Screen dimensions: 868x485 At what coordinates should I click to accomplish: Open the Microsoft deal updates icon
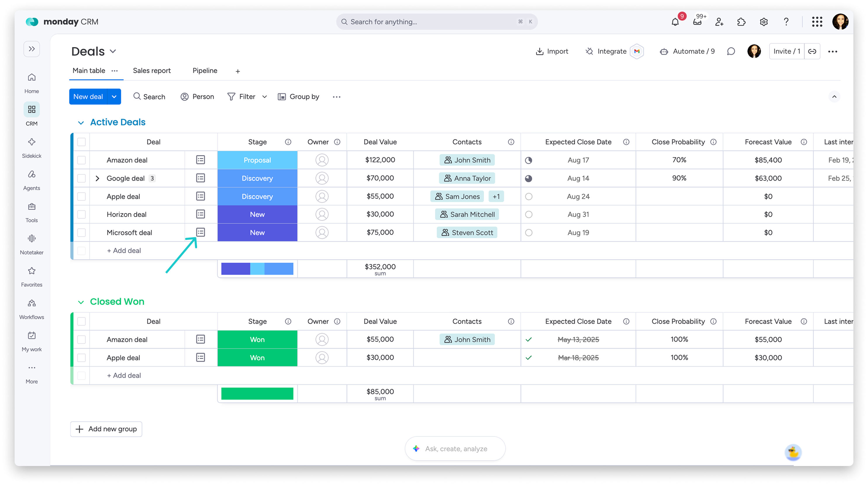click(x=201, y=232)
